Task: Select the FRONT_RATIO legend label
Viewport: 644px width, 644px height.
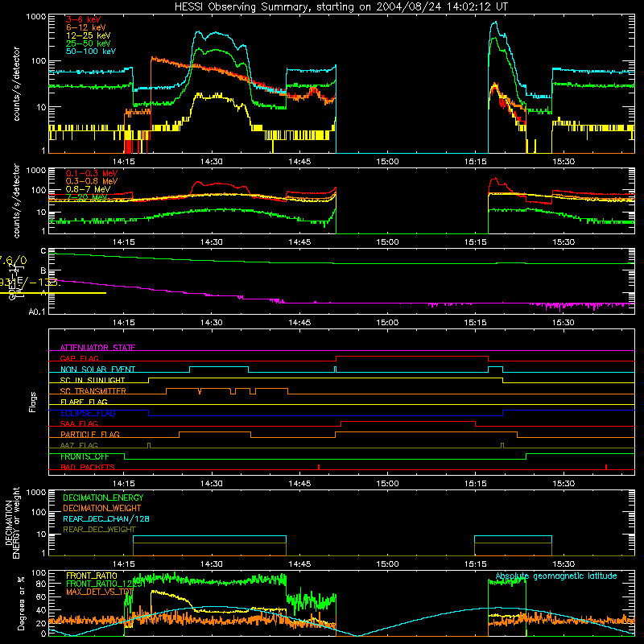Action: coord(92,576)
